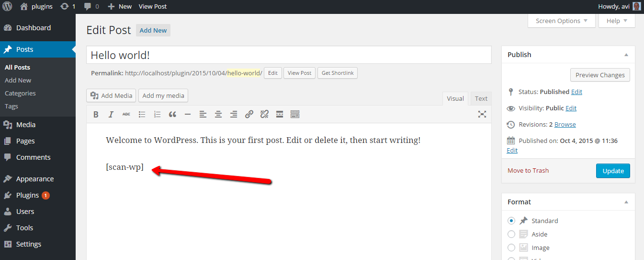Edit the post Visibility
This screenshot has height=260, width=644.
point(571,108)
